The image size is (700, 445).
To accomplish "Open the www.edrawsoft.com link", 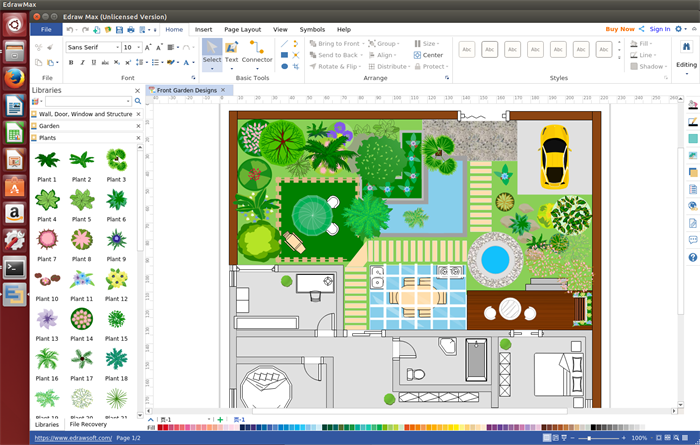I will click(73, 438).
